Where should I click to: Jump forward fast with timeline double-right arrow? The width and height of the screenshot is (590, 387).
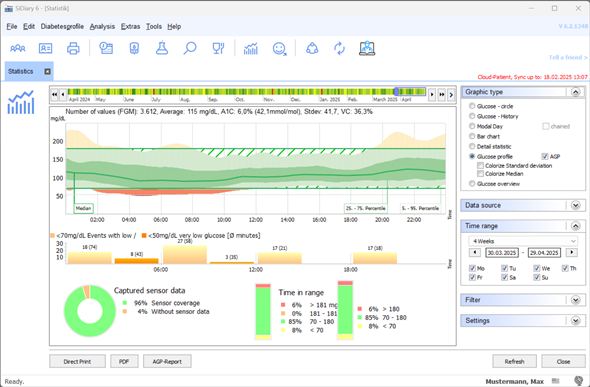pyautogui.click(x=441, y=94)
